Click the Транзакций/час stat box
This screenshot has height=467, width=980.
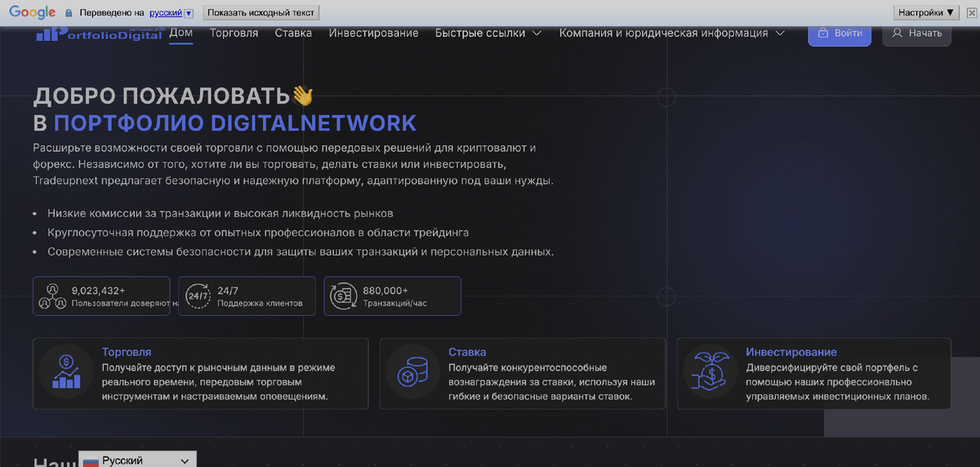(x=392, y=296)
